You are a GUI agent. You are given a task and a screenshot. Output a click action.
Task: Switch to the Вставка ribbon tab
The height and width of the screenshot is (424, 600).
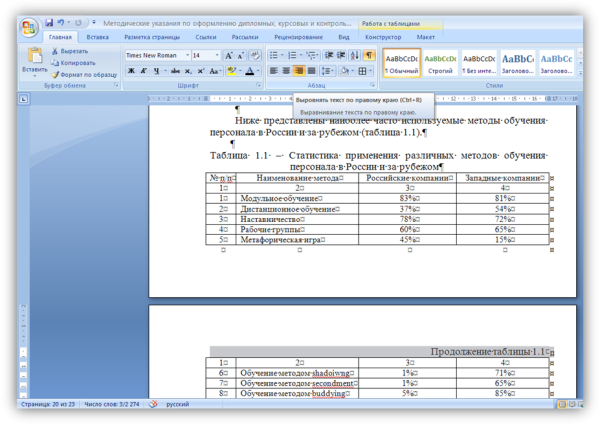(x=98, y=36)
